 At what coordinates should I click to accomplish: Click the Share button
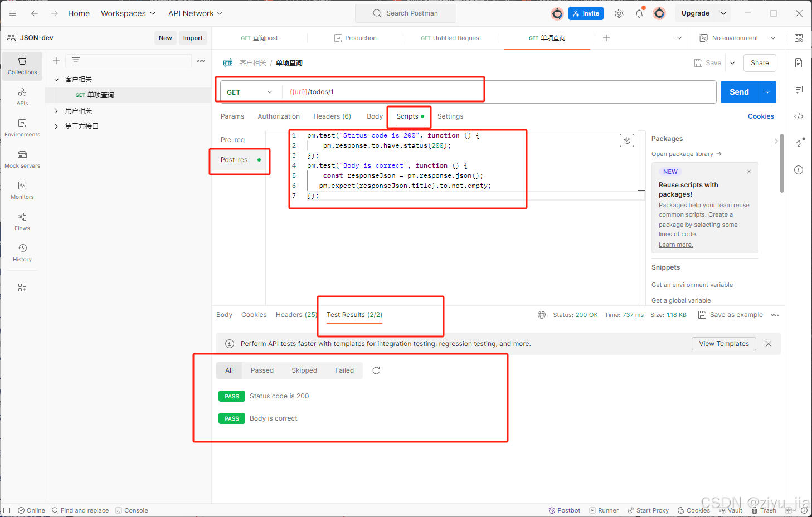[x=760, y=63]
